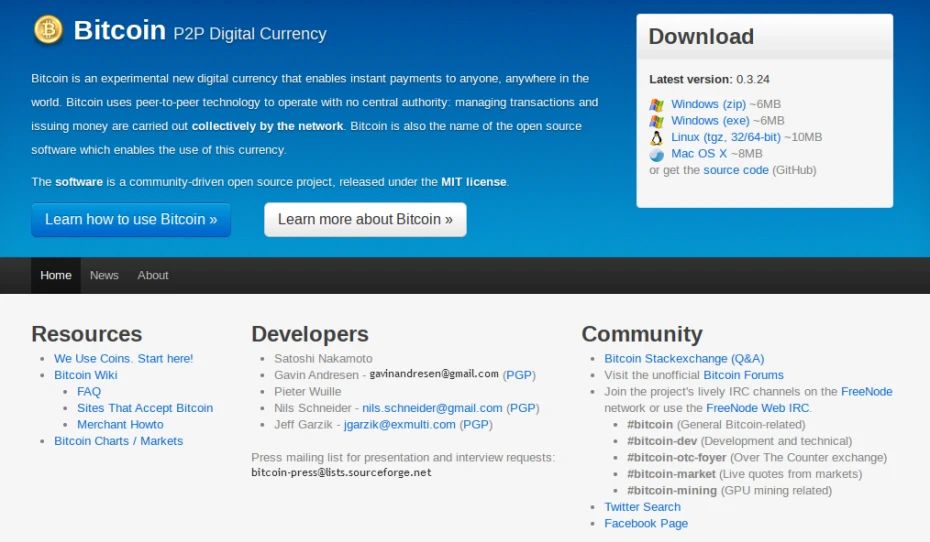Open Bitcoin Stackexchange (Q&A) link
The height and width of the screenshot is (542, 930).
coord(684,359)
